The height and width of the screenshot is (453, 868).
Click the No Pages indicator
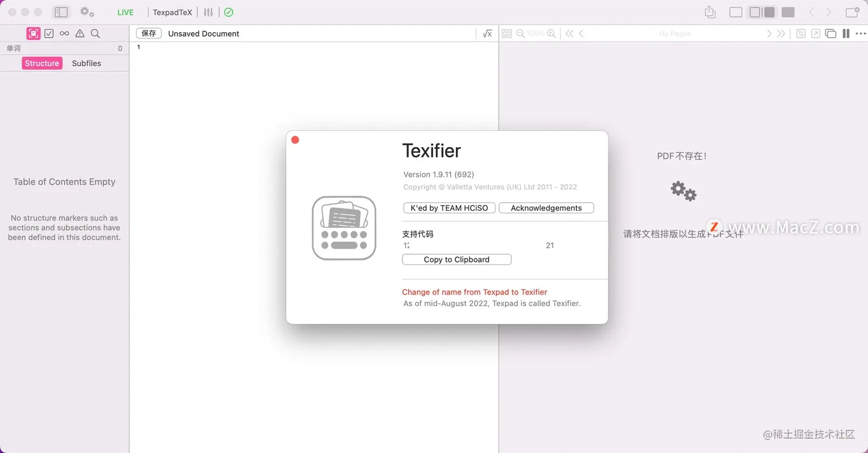coord(675,33)
